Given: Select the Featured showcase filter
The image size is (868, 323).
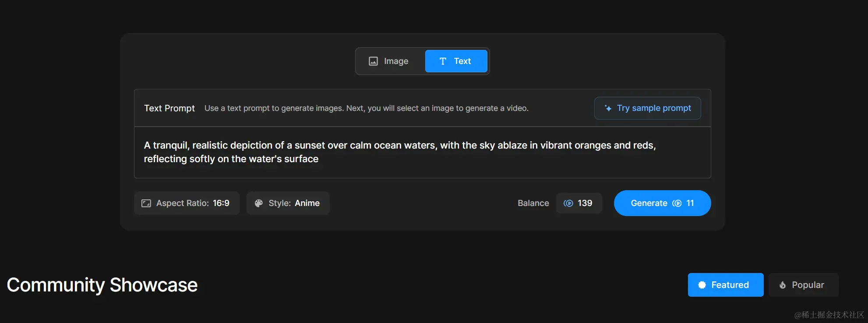Looking at the screenshot, I should [726, 285].
